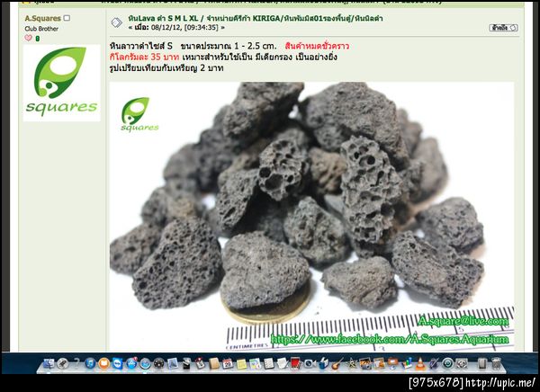Launch FaceTime camera icon in dock

[310, 363]
